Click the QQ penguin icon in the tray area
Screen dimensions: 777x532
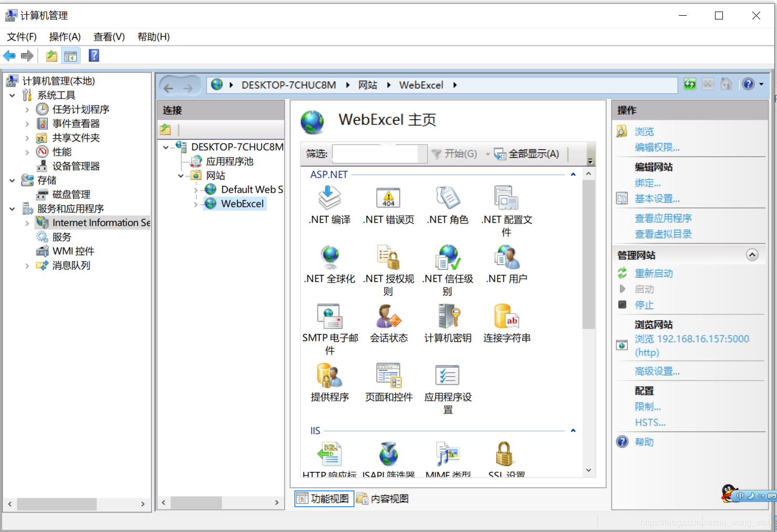pyautogui.click(x=728, y=494)
